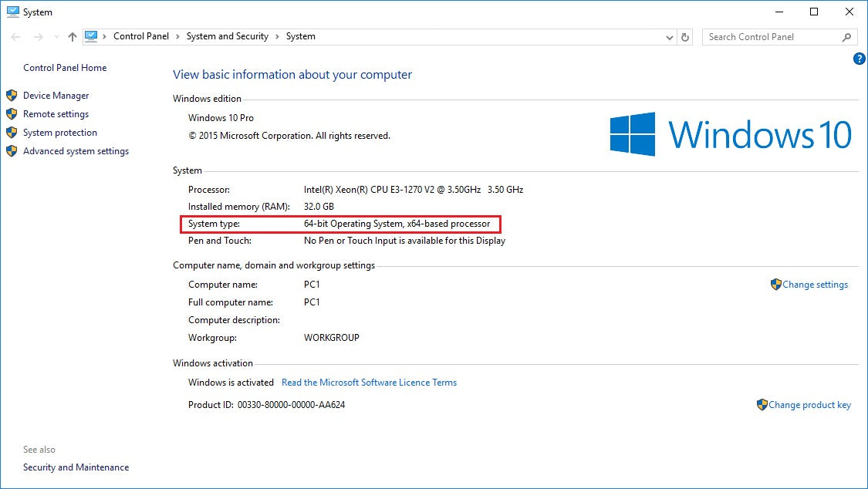The width and height of the screenshot is (868, 489).
Task: Click the shield icon beside Device Manager
Action: (x=12, y=95)
